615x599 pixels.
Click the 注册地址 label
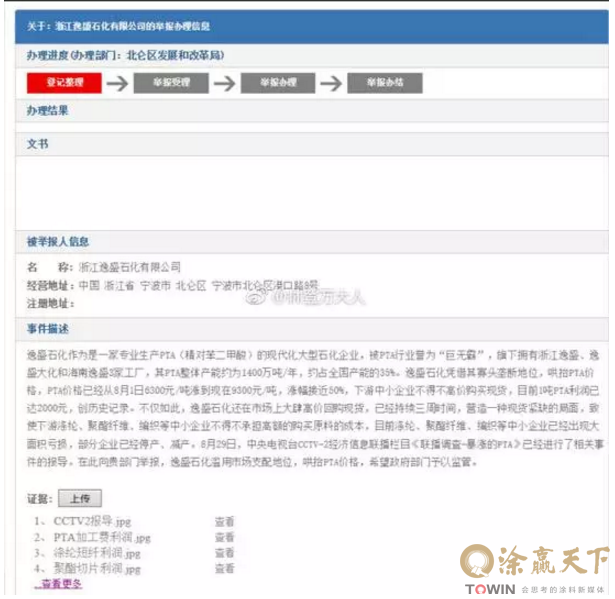tap(50, 303)
